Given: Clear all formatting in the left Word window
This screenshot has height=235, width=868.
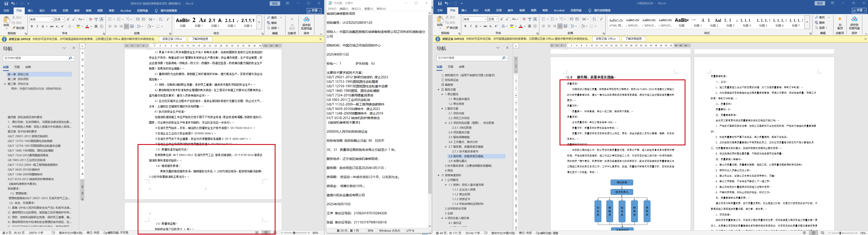Looking at the screenshot, I should click(x=91, y=20).
